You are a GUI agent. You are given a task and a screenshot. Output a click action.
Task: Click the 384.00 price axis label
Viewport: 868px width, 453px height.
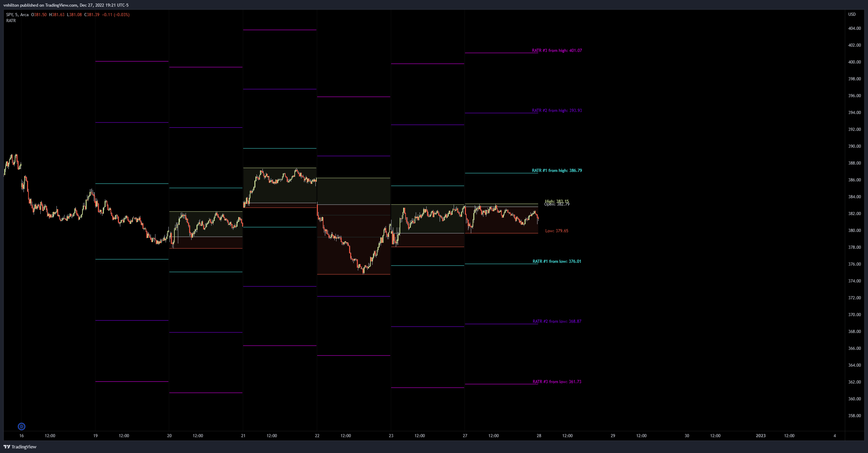tap(854, 197)
